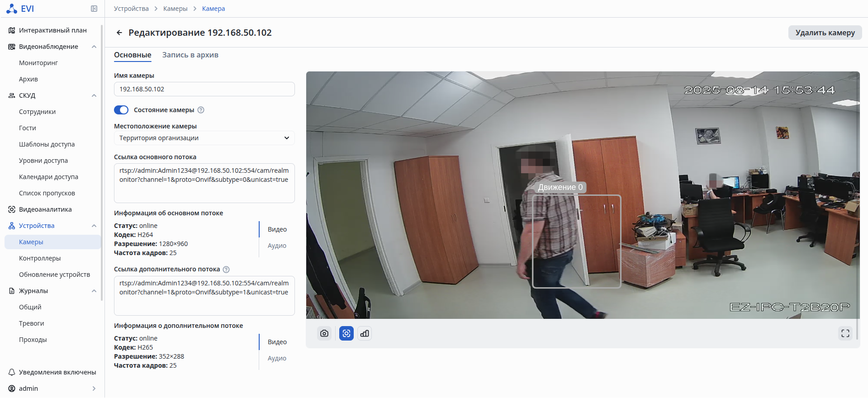
Task: Collapse the Видеонаблюдение section chevron
Action: (x=94, y=47)
